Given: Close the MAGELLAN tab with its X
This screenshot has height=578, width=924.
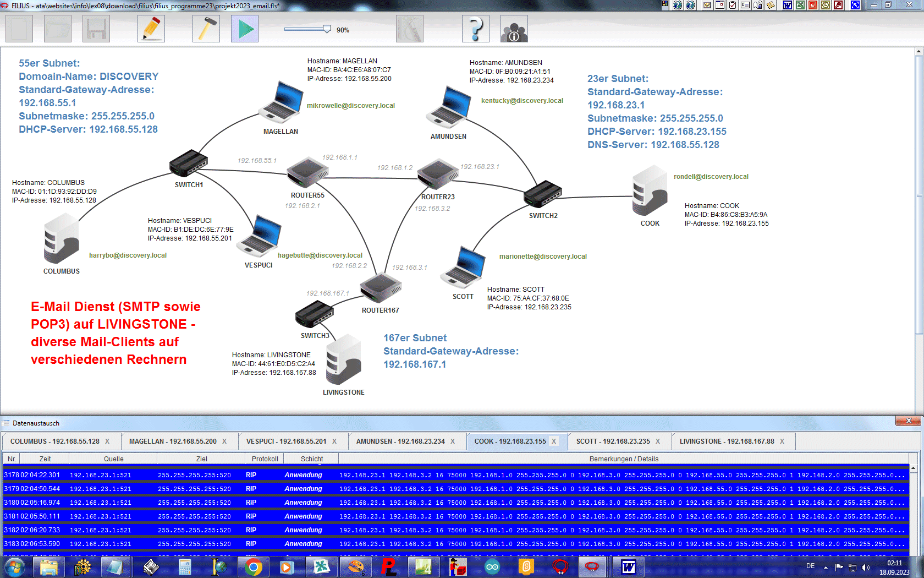Looking at the screenshot, I should pos(224,441).
